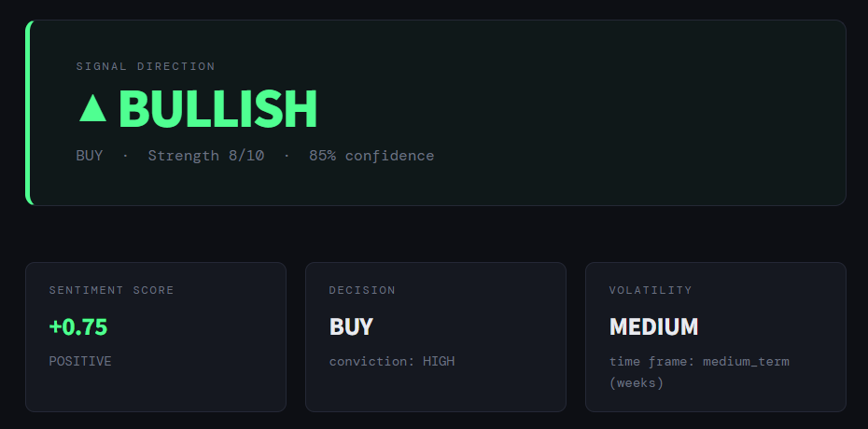Click the green left accent bar
Screen dimensions: 868x429
(x=29, y=113)
